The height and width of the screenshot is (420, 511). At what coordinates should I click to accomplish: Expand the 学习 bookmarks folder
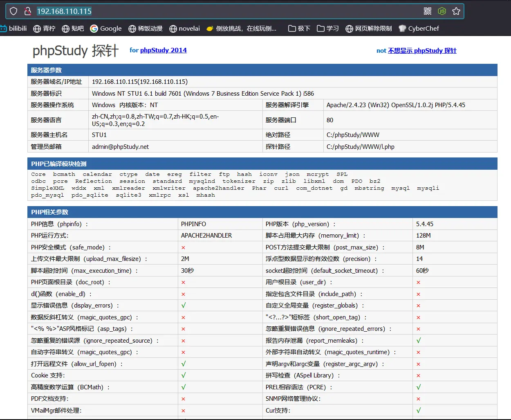tap(328, 28)
